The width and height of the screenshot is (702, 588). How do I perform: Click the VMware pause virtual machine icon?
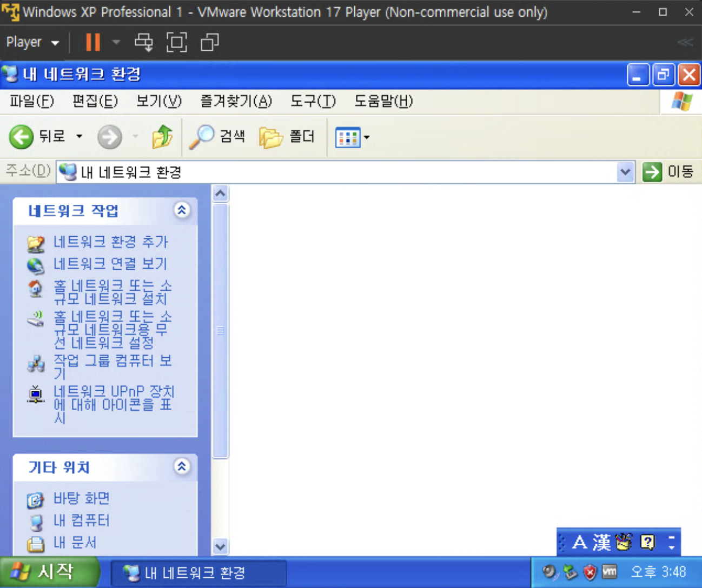click(93, 42)
